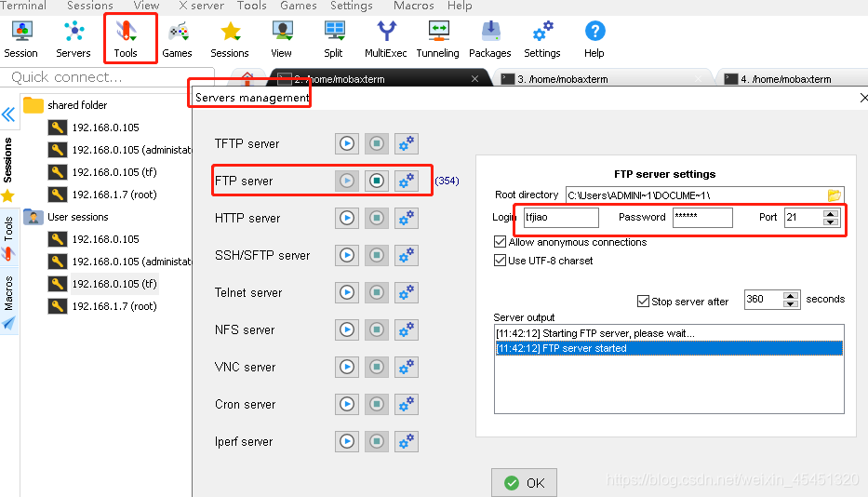Screen dimensions: 868x497
Task: Start the Telnet server
Action: pyautogui.click(x=347, y=292)
